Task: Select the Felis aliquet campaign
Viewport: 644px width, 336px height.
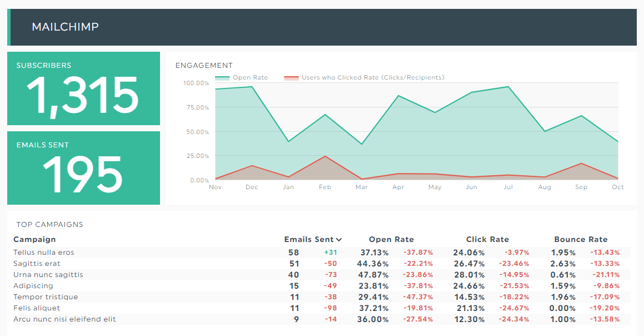Action: tap(37, 308)
